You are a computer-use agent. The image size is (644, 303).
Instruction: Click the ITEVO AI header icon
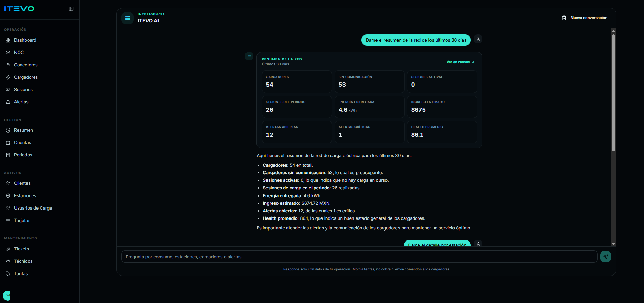pyautogui.click(x=128, y=18)
